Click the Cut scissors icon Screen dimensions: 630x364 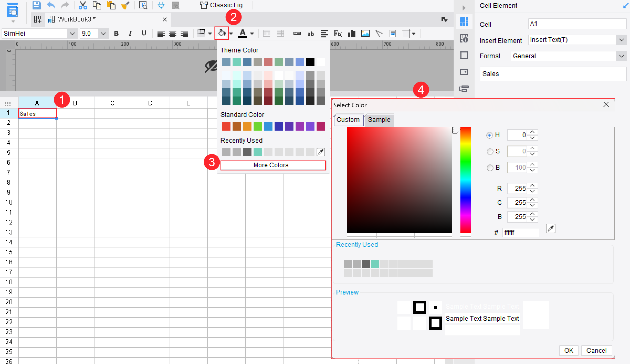click(x=83, y=5)
